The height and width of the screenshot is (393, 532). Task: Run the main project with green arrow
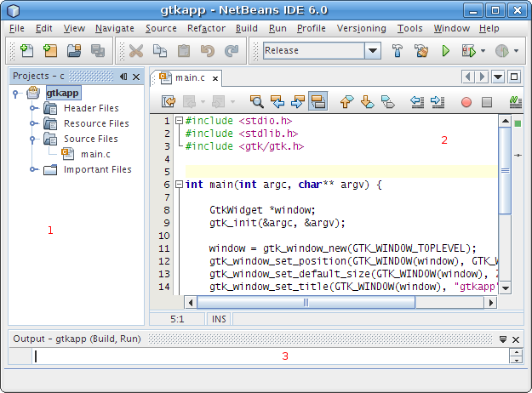[446, 51]
